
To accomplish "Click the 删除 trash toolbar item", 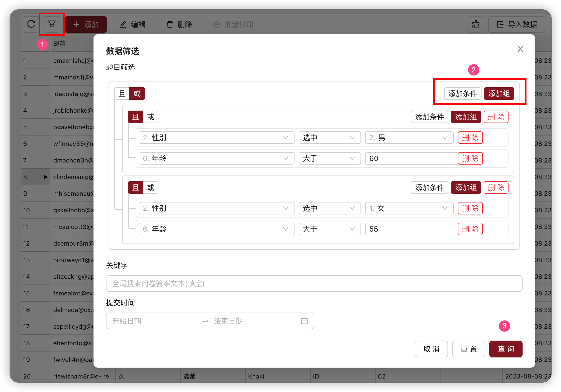I will tap(179, 24).
